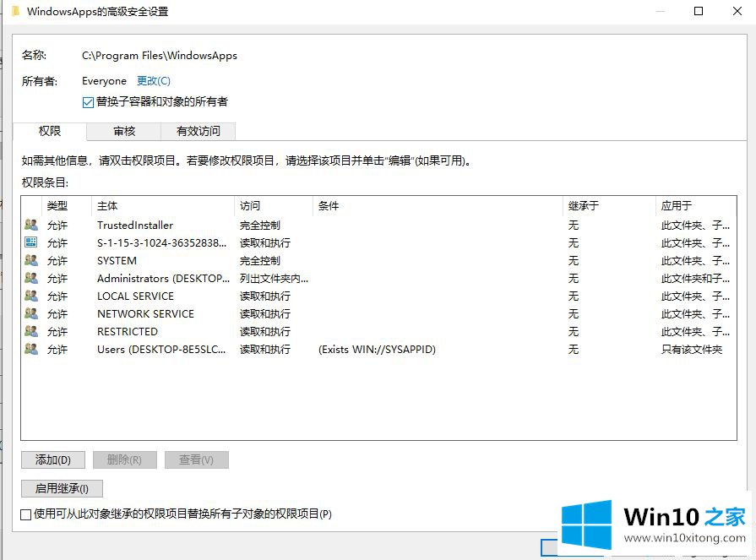Screen dimensions: 756x560
Task: Select the RESTRICTED entry
Action: pyautogui.click(x=378, y=332)
